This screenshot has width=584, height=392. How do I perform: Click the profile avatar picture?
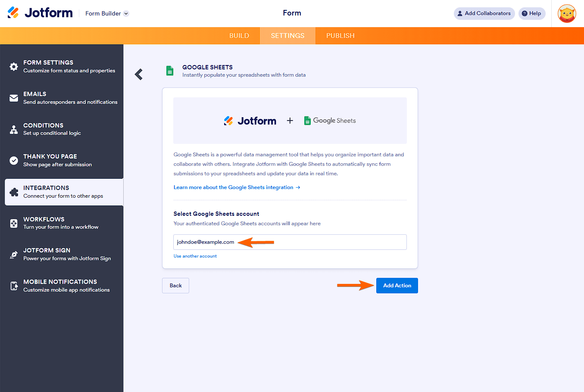click(567, 13)
